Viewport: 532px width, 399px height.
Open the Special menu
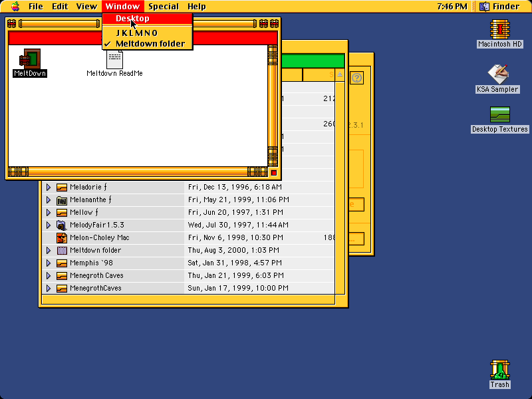click(x=164, y=7)
